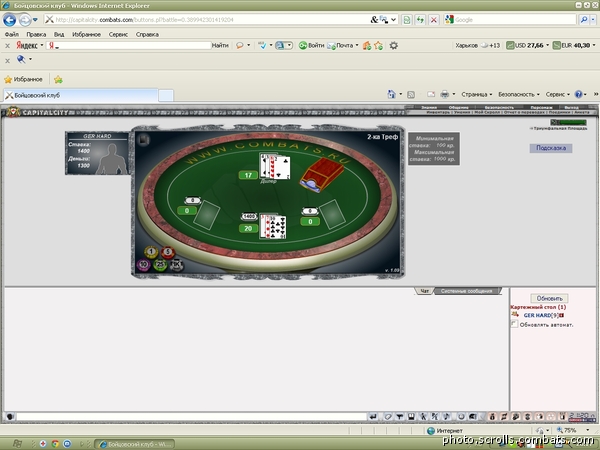Screen dimensions: 600x450
Task: Open the USD rate dropdown arrow
Action: 547,46
